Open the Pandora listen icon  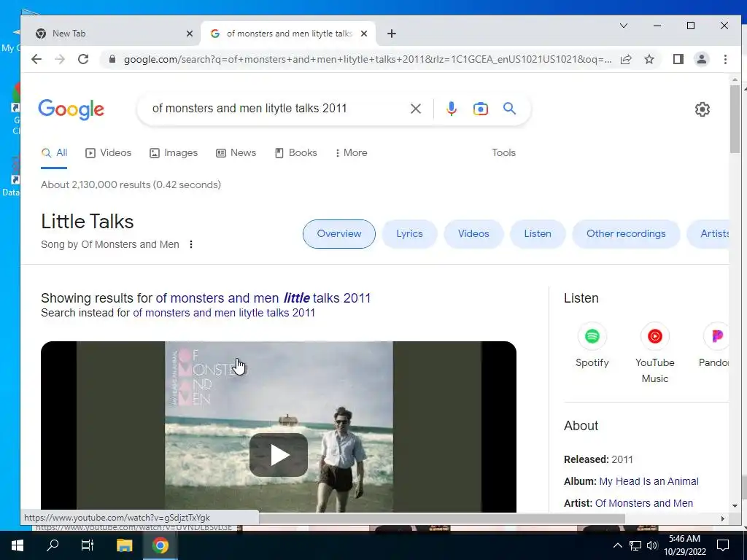coord(716,336)
